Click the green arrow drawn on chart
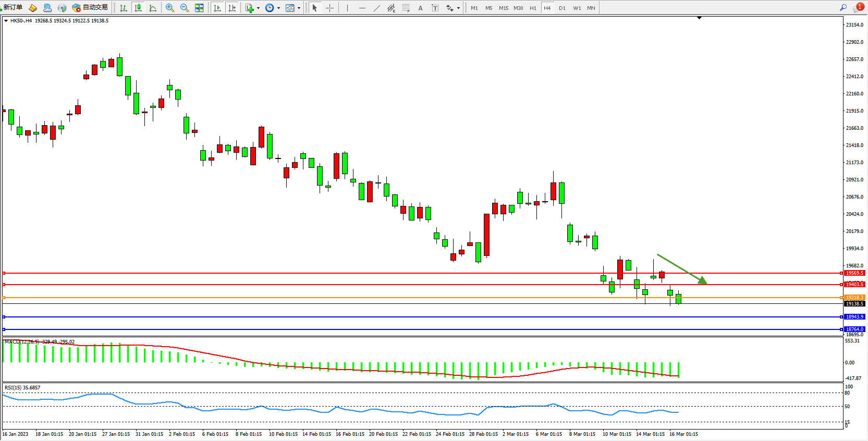 pos(682,269)
